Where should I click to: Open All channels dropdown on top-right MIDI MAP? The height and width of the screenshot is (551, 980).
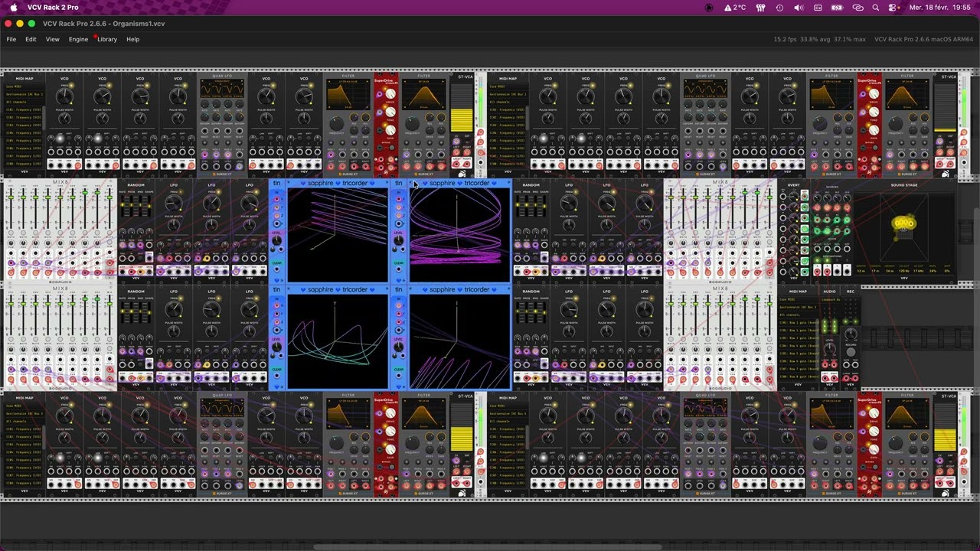[x=508, y=102]
